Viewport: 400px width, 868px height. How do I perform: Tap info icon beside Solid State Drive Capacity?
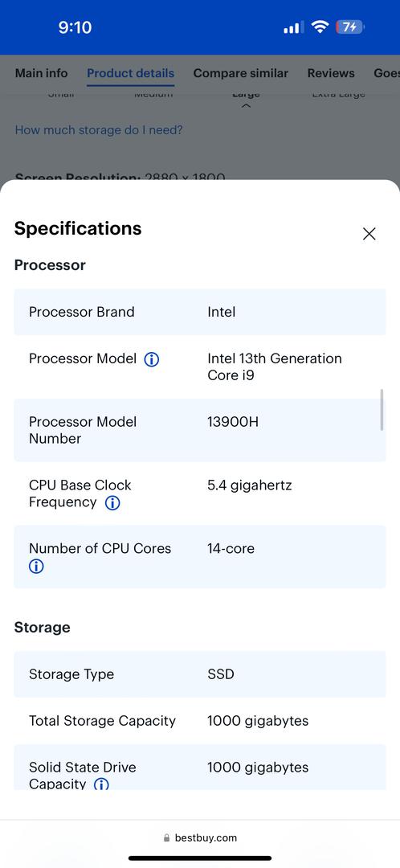point(101,784)
